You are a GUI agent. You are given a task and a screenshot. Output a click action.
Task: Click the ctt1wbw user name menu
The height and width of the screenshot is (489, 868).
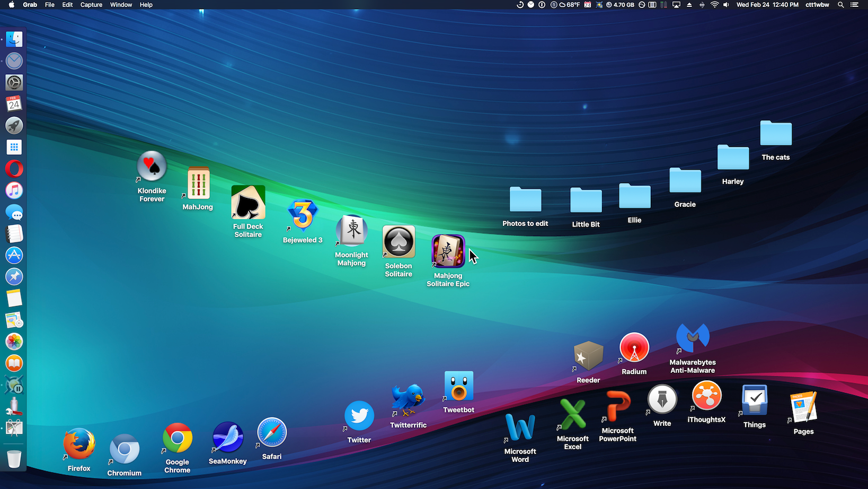[817, 5]
